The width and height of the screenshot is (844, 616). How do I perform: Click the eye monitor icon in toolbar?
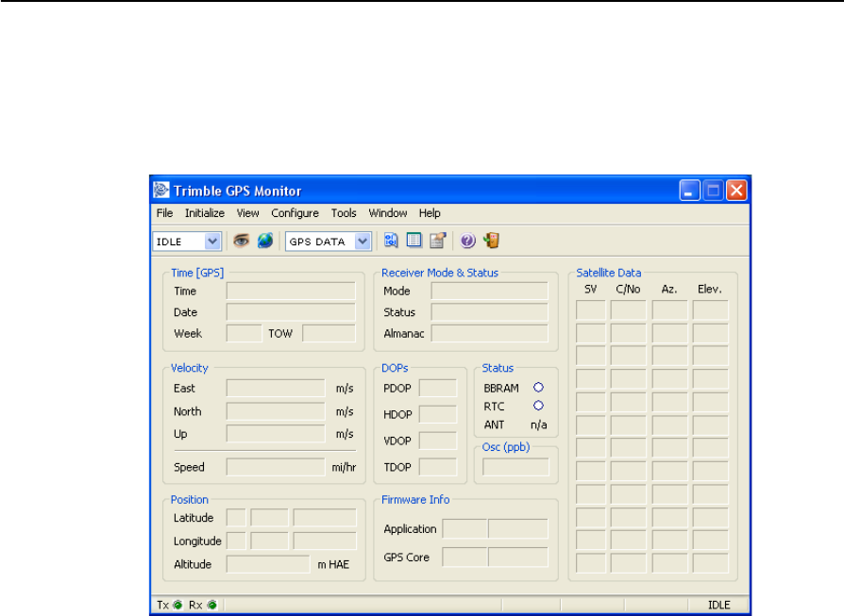click(241, 241)
